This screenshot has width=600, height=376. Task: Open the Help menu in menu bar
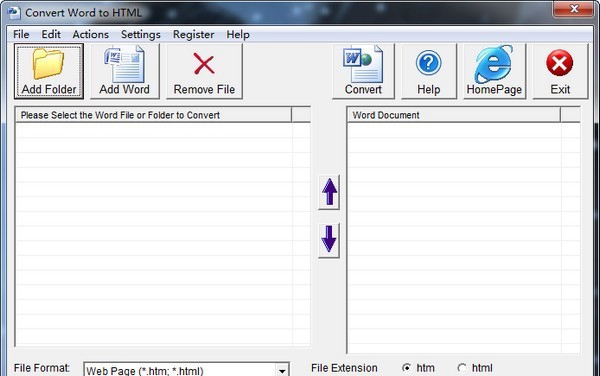click(238, 34)
